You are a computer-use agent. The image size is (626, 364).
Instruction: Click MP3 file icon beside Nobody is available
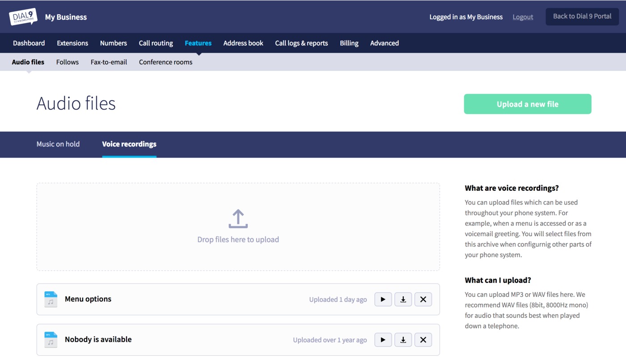tap(51, 340)
